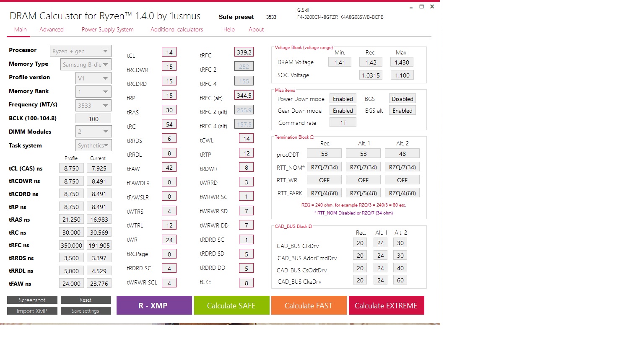This screenshot has height=362, width=644.
Task: Expand the Processor dropdown
Action: (x=81, y=51)
